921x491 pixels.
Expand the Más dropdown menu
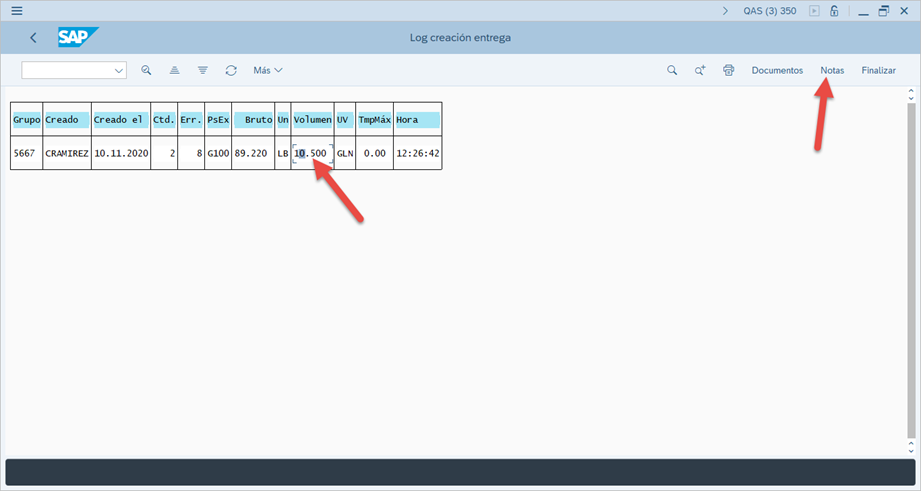coord(268,70)
